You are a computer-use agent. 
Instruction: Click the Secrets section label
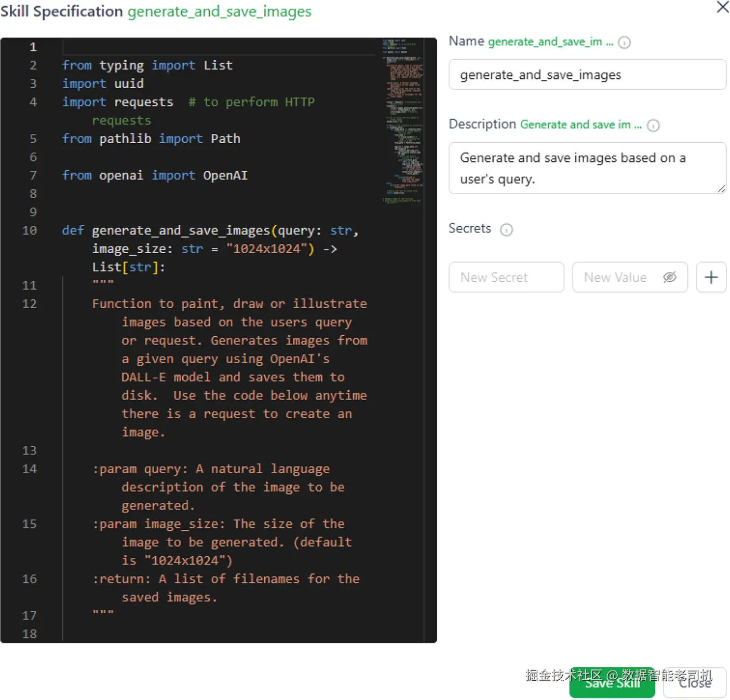point(470,228)
